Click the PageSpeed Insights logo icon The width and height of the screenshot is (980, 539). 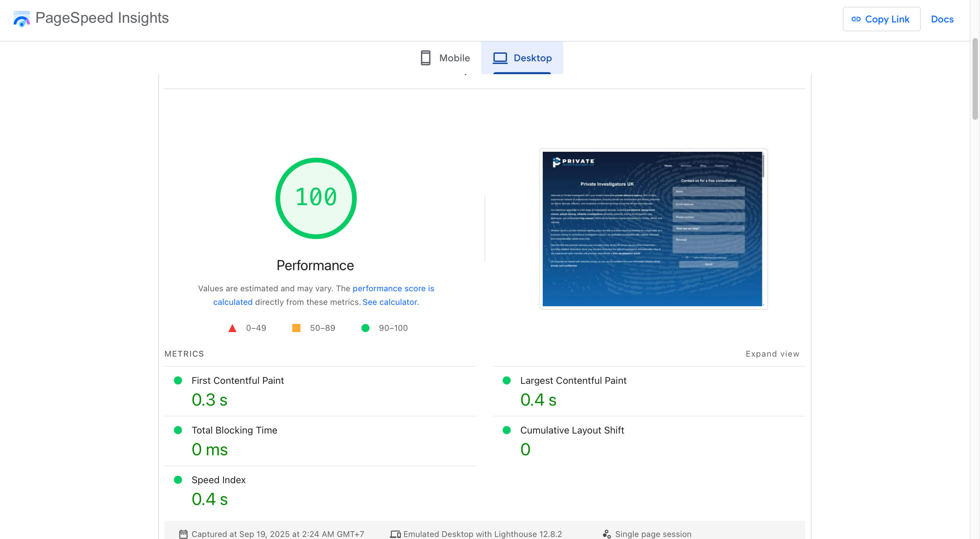(x=21, y=19)
